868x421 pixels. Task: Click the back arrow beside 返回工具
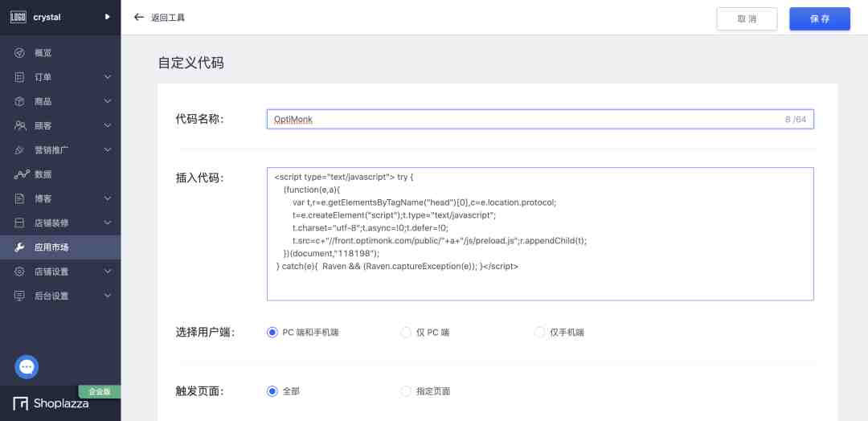click(x=139, y=17)
